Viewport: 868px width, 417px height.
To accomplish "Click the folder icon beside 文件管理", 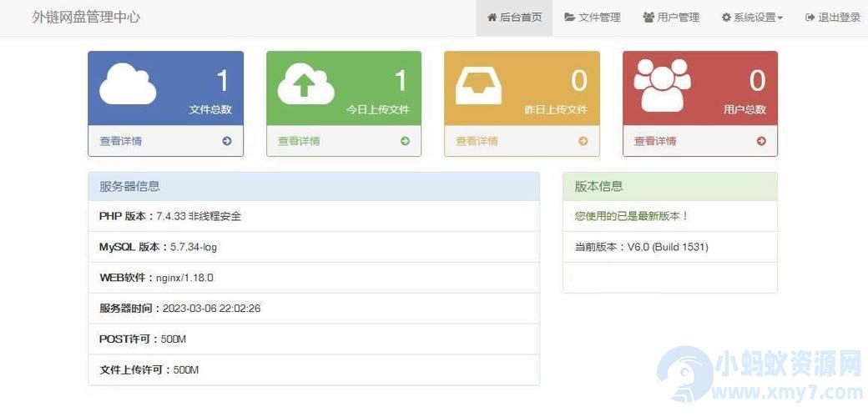I will point(569,18).
